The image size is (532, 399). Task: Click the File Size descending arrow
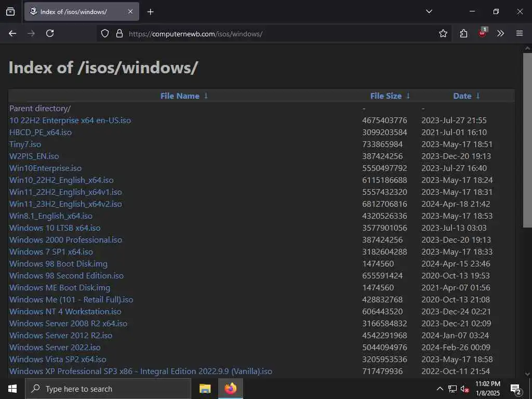(408, 96)
